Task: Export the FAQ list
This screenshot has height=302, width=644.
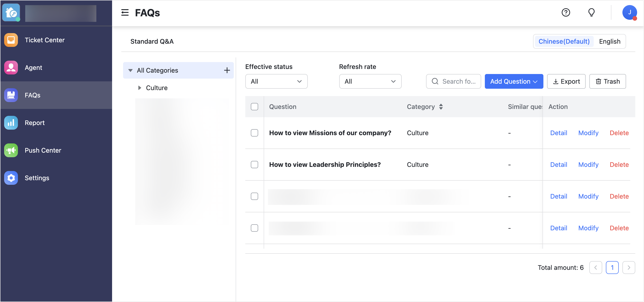Action: (566, 81)
